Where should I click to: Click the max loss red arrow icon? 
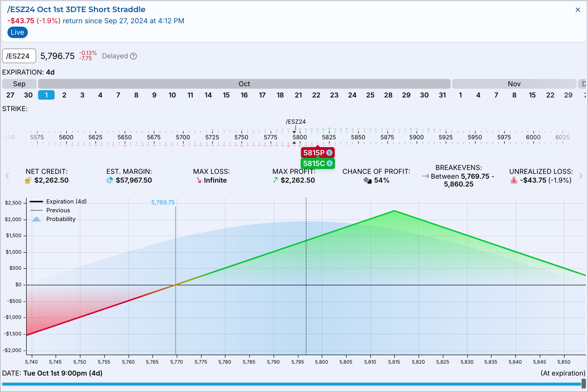point(199,180)
